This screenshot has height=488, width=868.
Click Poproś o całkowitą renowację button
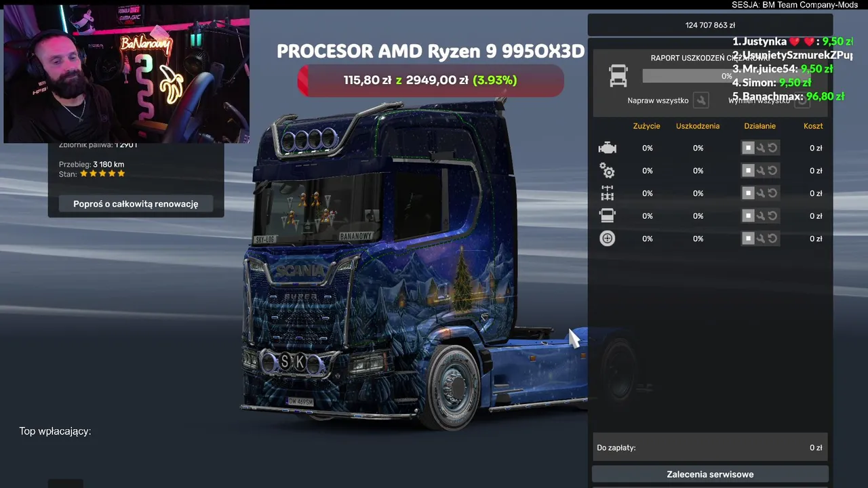click(x=136, y=203)
